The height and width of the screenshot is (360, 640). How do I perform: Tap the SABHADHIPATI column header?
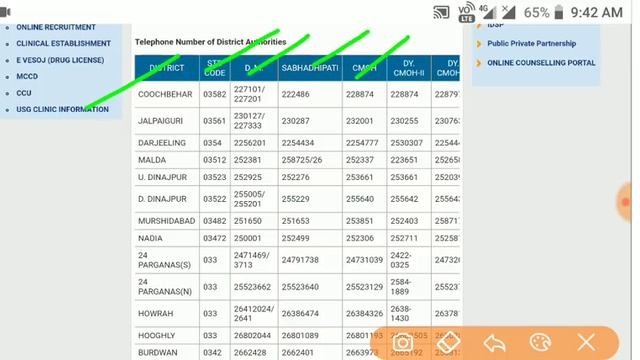coord(310,68)
